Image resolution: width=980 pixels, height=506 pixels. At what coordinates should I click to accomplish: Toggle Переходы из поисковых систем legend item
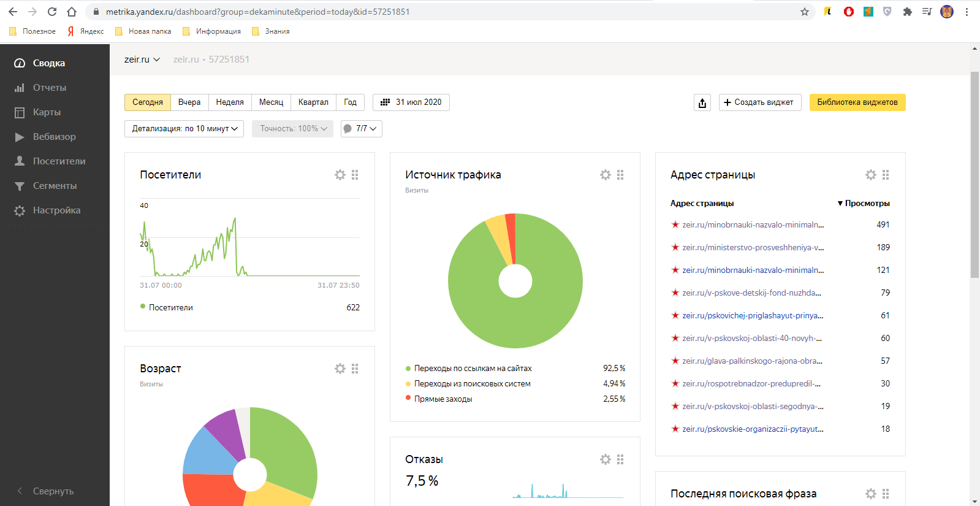click(472, 383)
